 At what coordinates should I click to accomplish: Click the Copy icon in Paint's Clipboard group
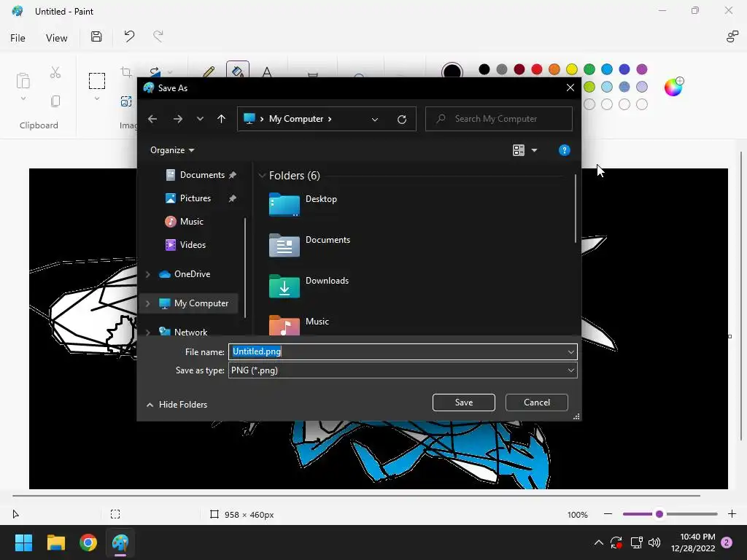tap(55, 101)
